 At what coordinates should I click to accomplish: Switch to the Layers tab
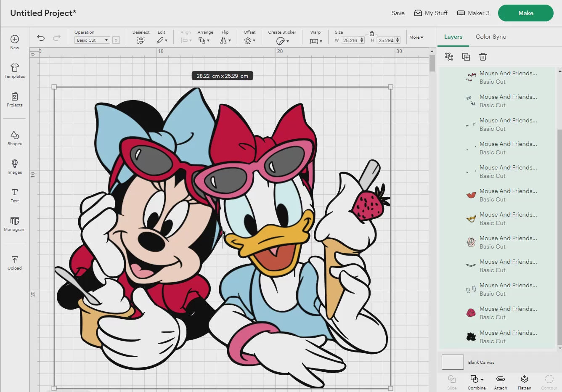pyautogui.click(x=453, y=37)
